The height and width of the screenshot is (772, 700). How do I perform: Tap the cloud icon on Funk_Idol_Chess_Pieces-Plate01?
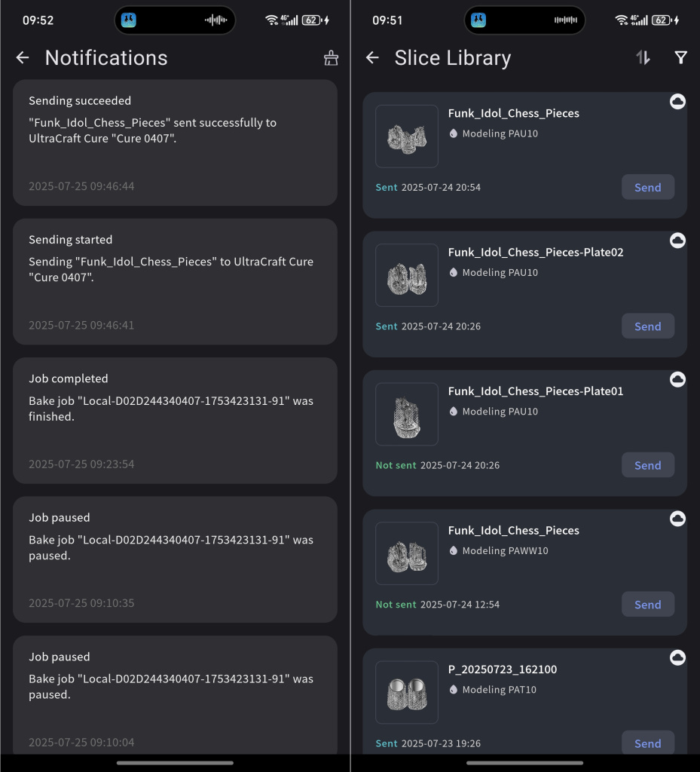click(x=677, y=379)
